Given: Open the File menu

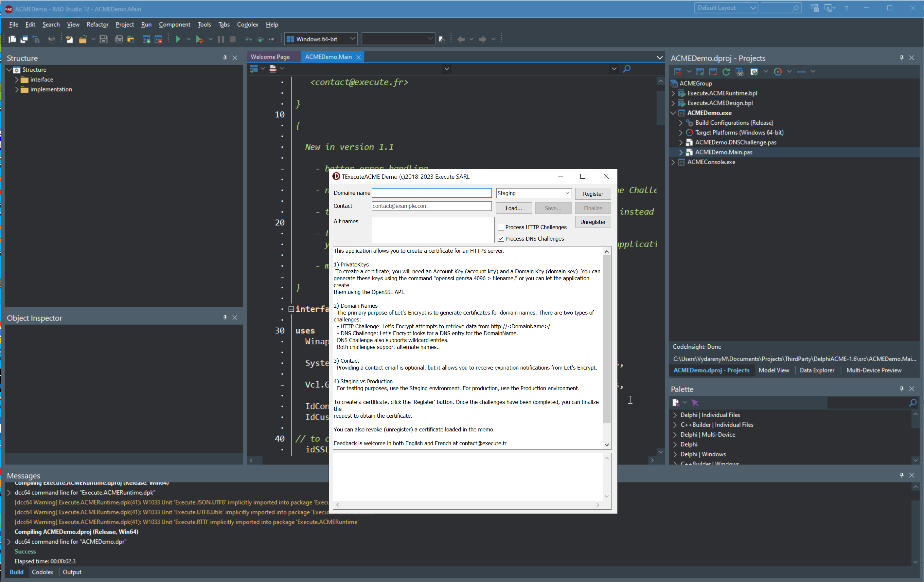Looking at the screenshot, I should (13, 24).
